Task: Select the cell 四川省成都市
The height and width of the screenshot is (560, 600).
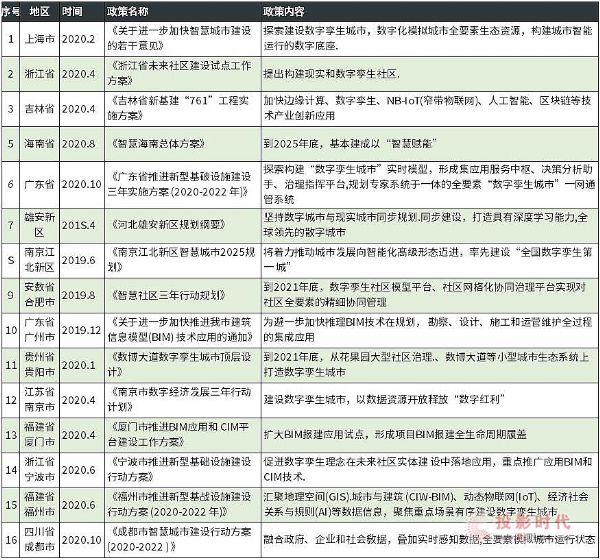Action: click(39, 539)
